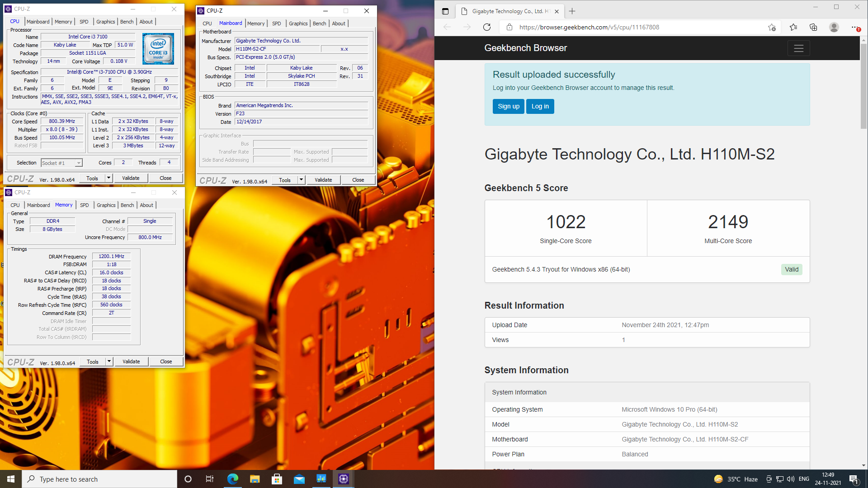868x488 pixels.
Task: Click the Meet Now tray icon
Action: pyautogui.click(x=769, y=479)
